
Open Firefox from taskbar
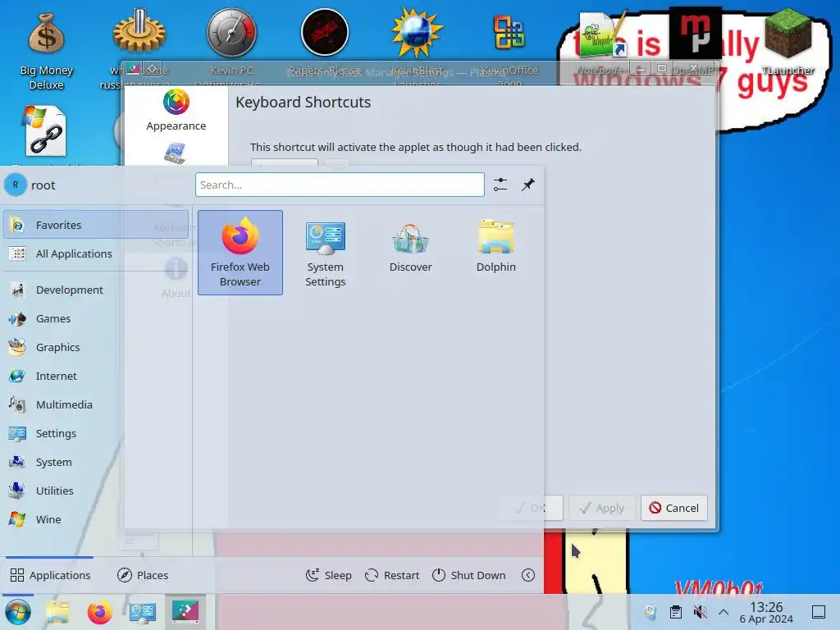(99, 612)
